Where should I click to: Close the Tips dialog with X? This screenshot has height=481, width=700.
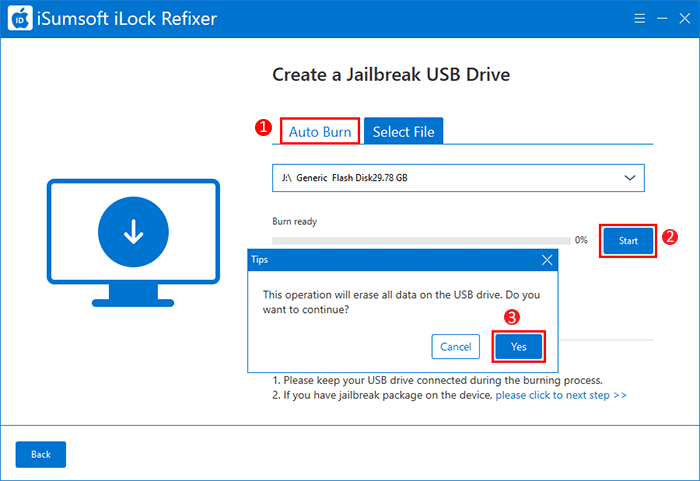[x=547, y=260]
